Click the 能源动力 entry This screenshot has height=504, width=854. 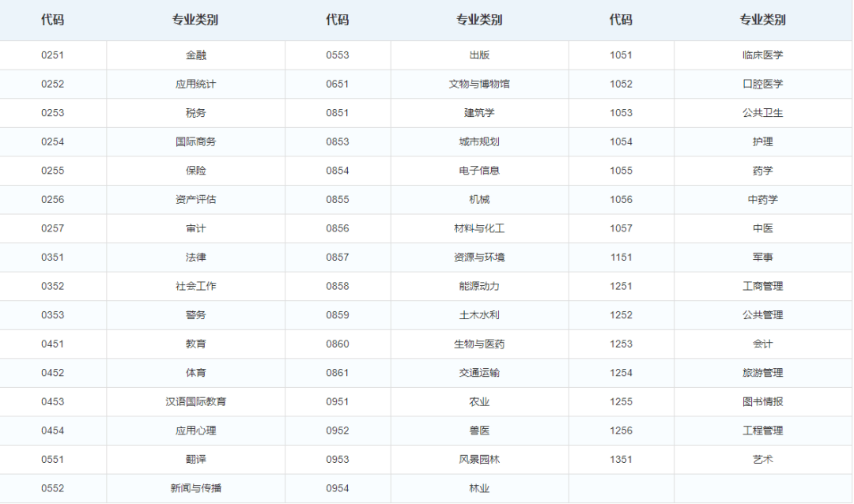pyautogui.click(x=479, y=286)
